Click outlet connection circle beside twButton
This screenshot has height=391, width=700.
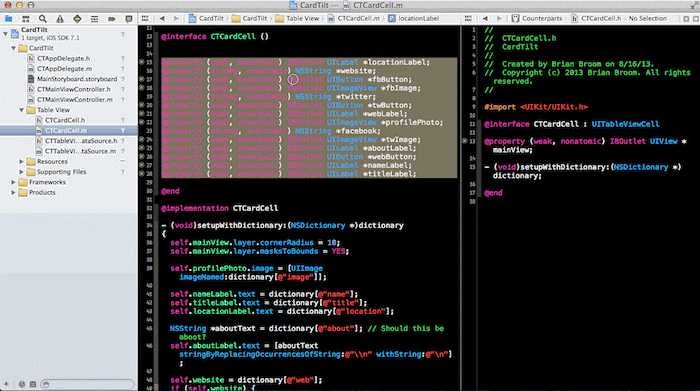[x=142, y=105]
